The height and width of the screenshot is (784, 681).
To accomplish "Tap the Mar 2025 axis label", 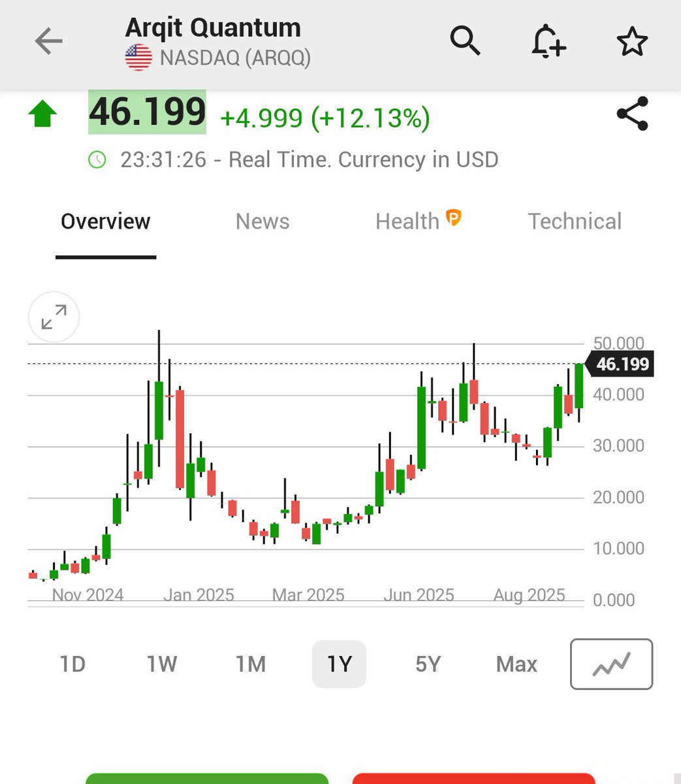I will click(308, 595).
